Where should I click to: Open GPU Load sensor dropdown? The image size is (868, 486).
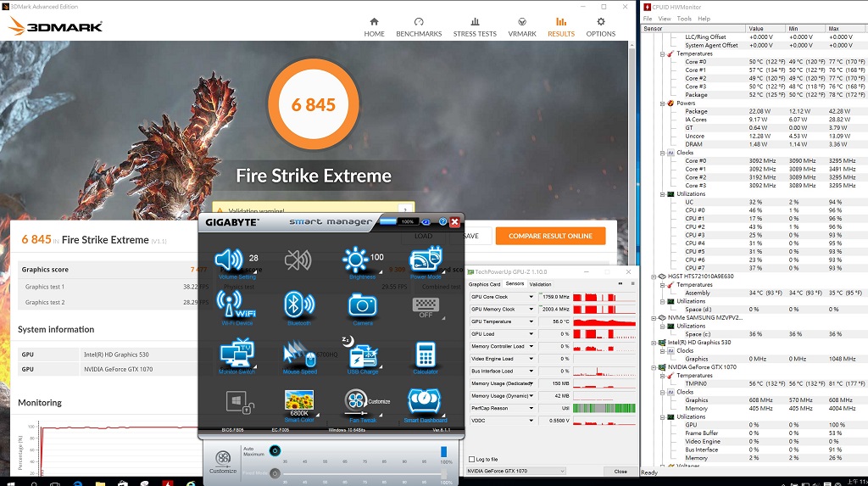[531, 334]
